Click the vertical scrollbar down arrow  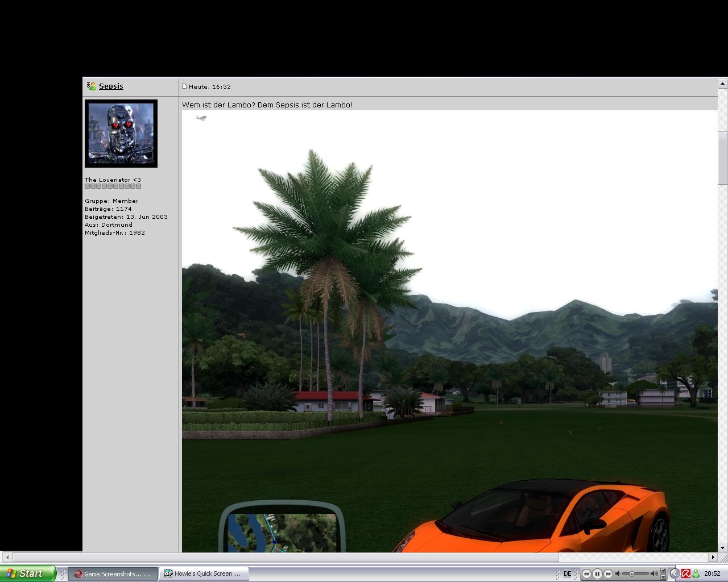722,547
